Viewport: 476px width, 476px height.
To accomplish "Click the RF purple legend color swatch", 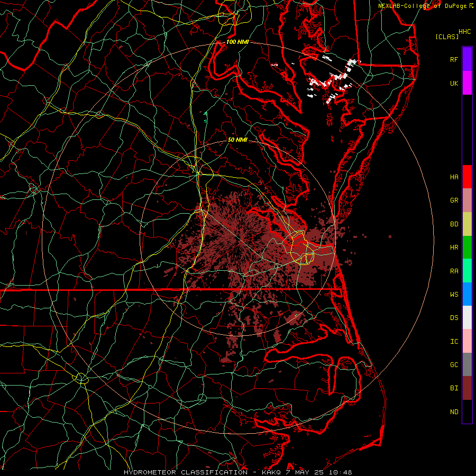I will pyautogui.click(x=467, y=59).
